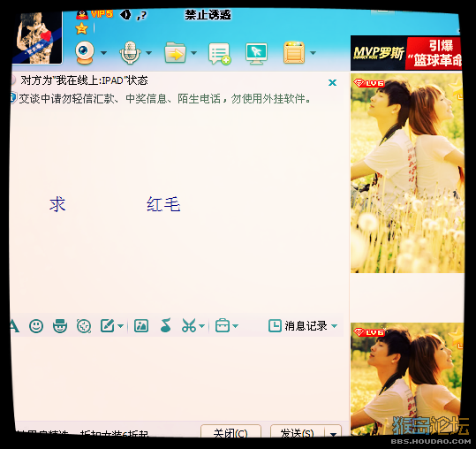
Task: Click the upper couple QQ show image
Action: 407,173
